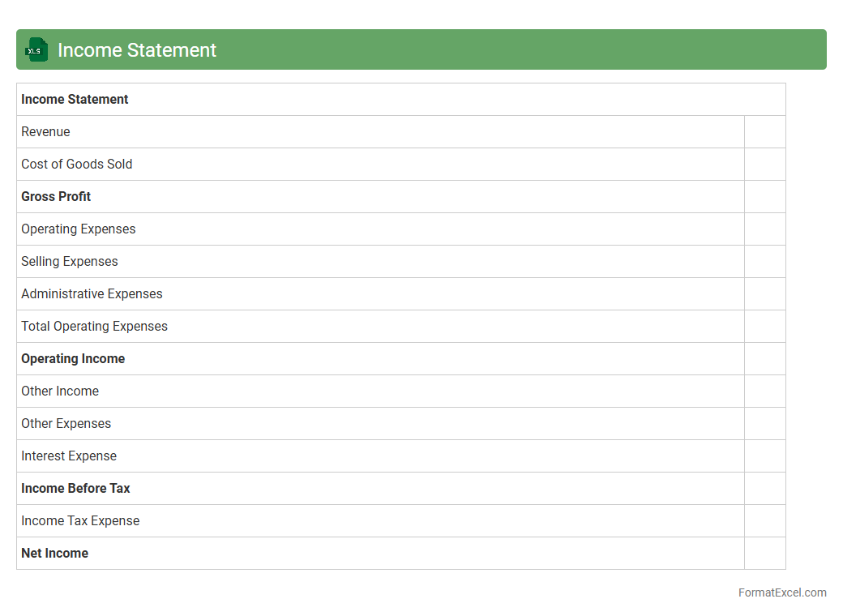
Task: Click the Income Statement green header title
Action: pyautogui.click(x=136, y=50)
